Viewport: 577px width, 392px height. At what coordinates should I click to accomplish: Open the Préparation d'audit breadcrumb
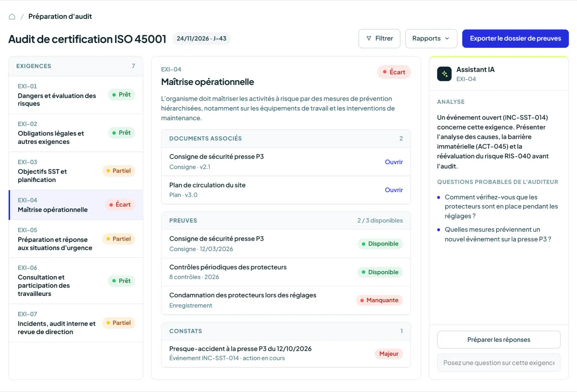(x=60, y=17)
